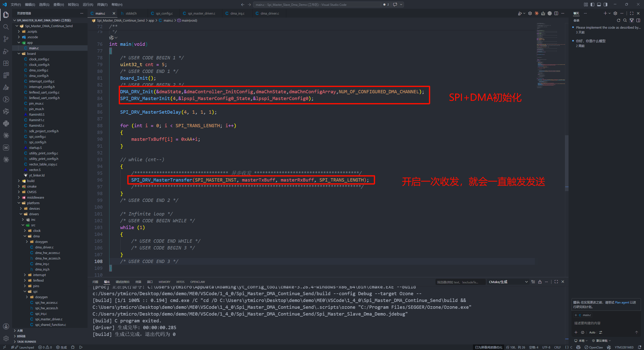Collapse the app folder in explorer
The width and height of the screenshot is (644, 350).
click(x=19, y=42)
